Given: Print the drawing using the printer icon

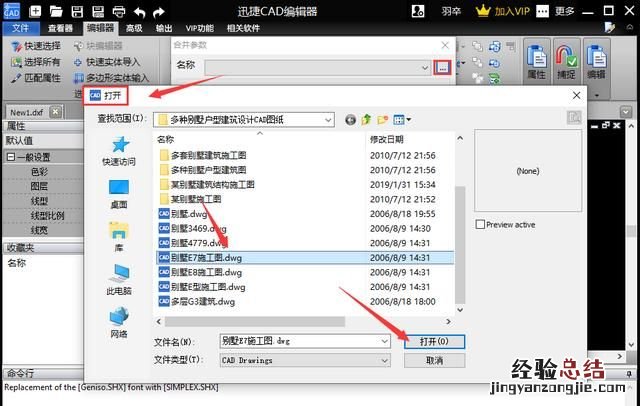Looking at the screenshot, I should pyautogui.click(x=119, y=11).
